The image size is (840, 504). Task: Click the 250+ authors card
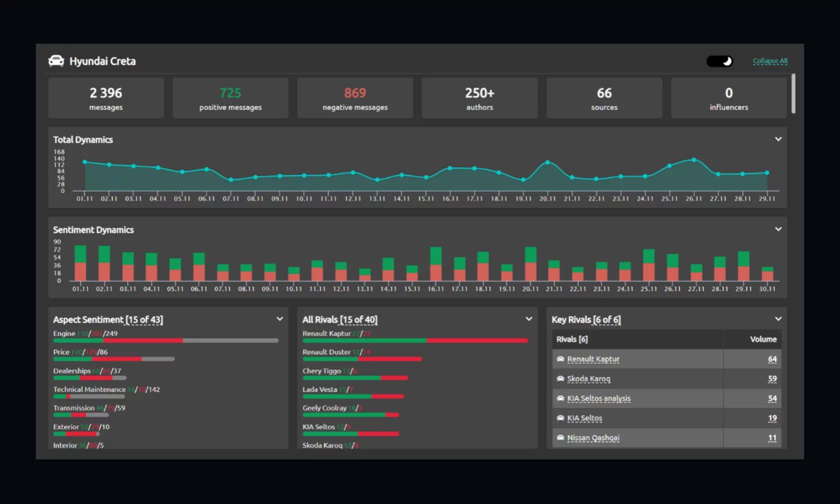[x=479, y=98]
